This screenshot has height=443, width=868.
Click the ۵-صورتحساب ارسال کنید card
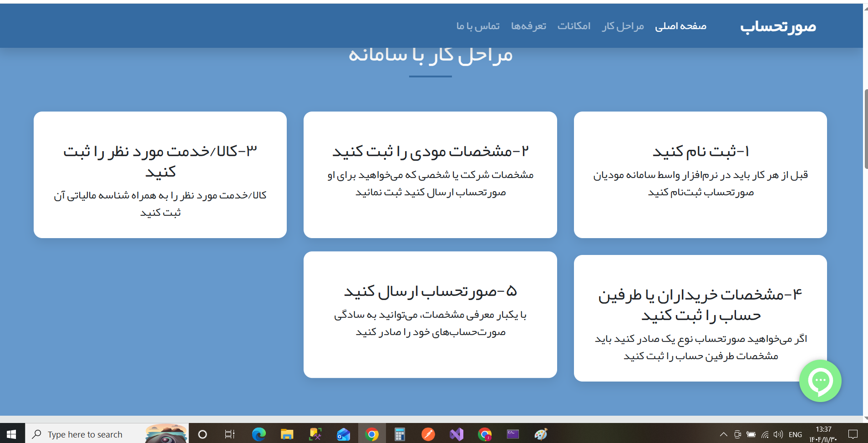430,314
